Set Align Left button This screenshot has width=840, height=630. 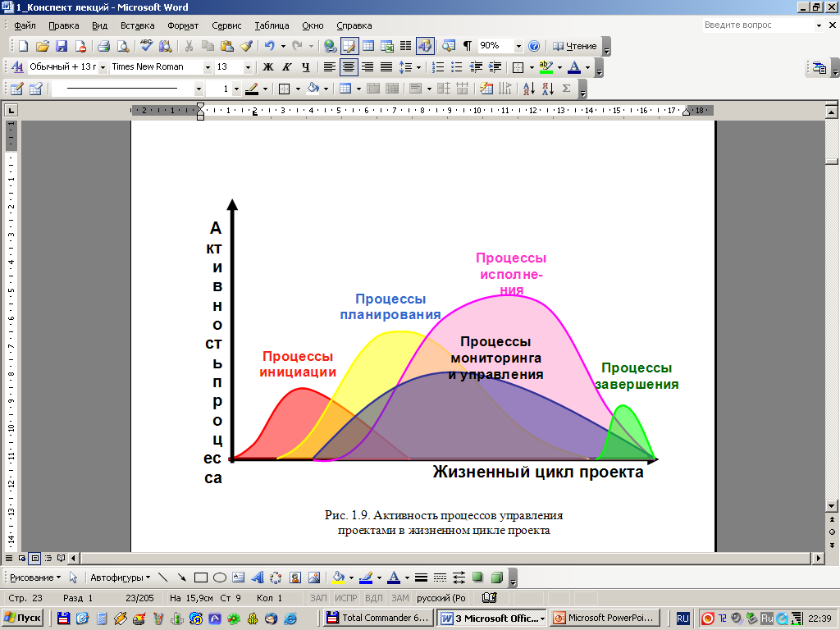(x=330, y=67)
